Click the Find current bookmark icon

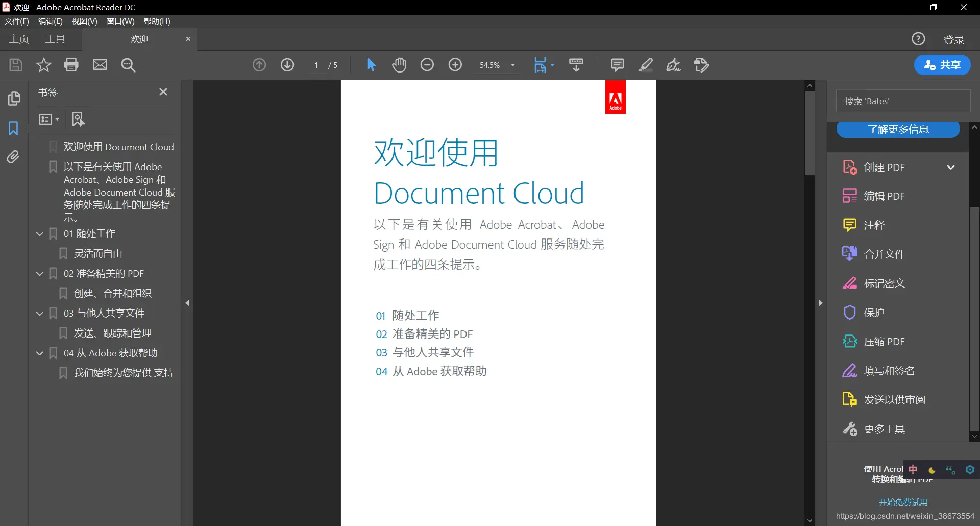(x=78, y=119)
